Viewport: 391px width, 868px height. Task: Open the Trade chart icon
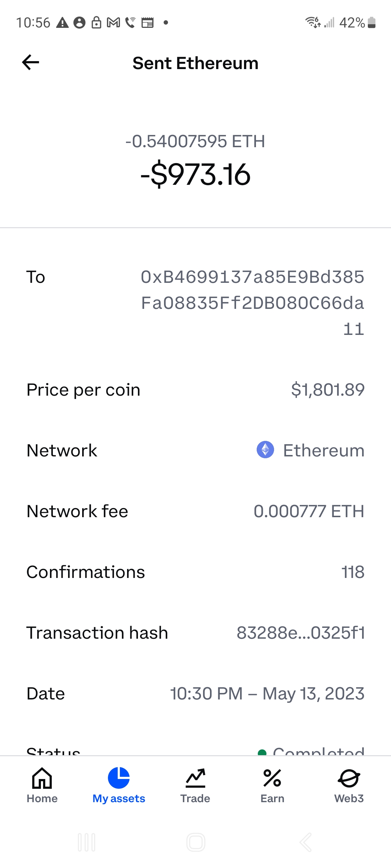point(195,778)
